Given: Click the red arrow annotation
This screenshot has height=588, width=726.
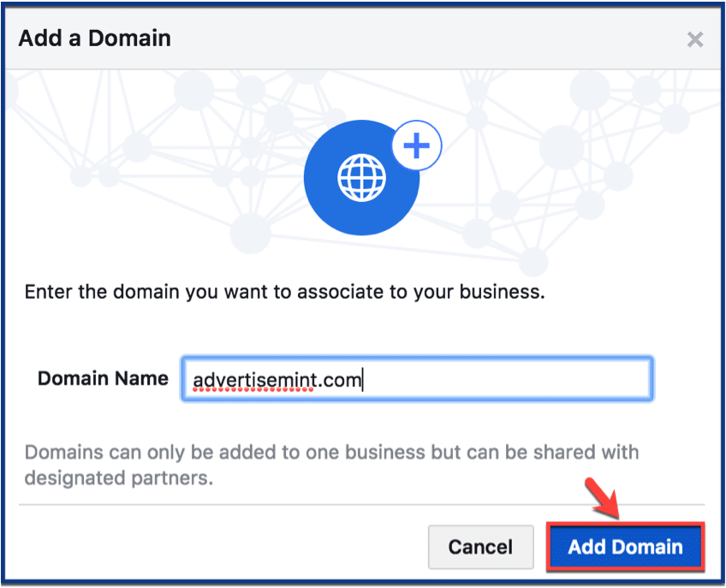Looking at the screenshot, I should click(603, 499).
